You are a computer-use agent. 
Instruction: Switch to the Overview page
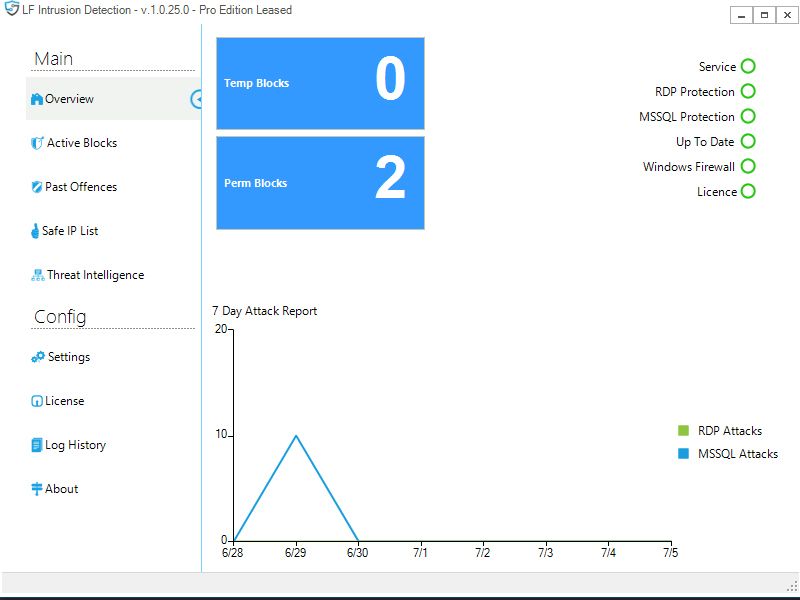coord(70,99)
